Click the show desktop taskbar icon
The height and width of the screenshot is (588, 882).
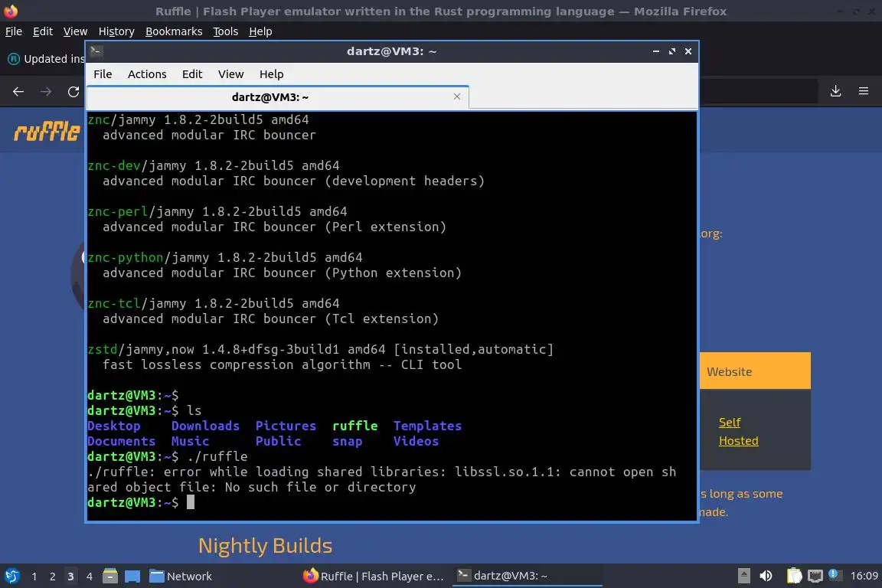[x=132, y=576]
